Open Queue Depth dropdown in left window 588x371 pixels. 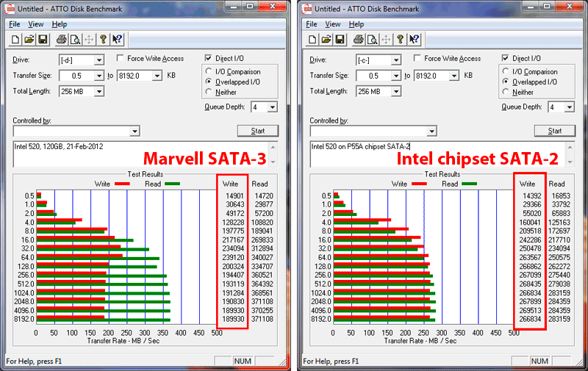[273, 107]
